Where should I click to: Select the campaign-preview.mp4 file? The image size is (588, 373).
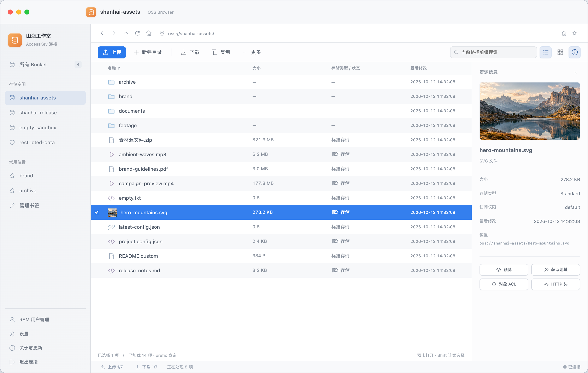pos(281,183)
